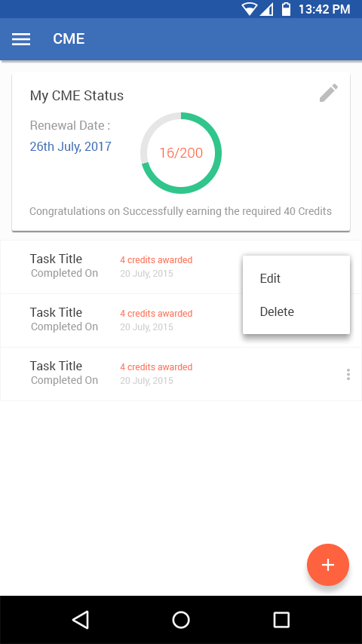Image resolution: width=362 pixels, height=644 pixels.
Task: Tap the 16/200 circular progress ring
Action: [x=181, y=153]
